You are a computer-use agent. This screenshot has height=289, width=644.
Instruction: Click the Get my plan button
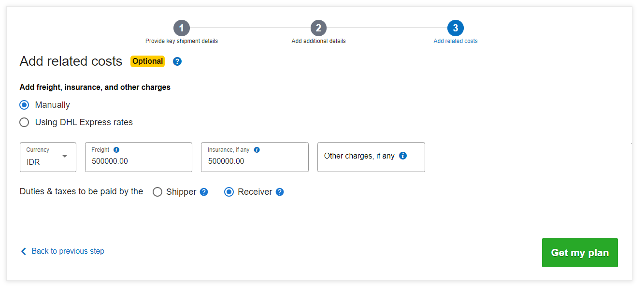click(x=580, y=253)
